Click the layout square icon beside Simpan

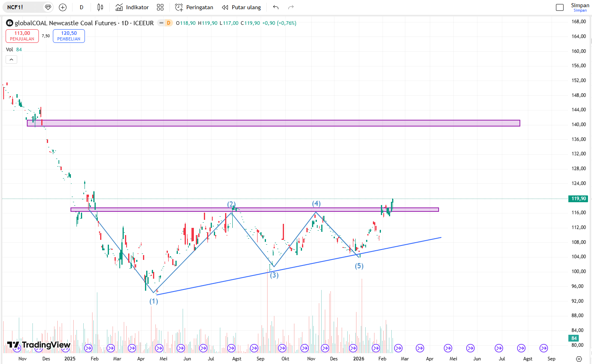pos(560,7)
